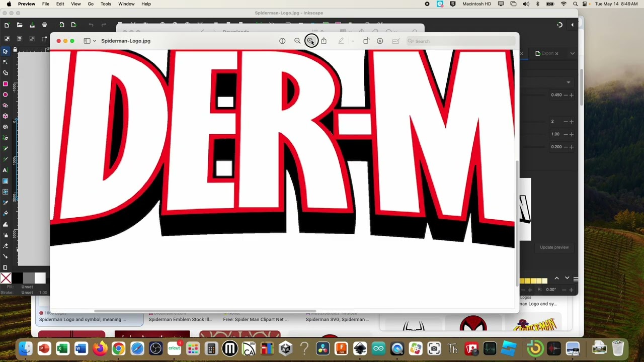Open the Help menu
The image size is (644, 362).
click(146, 4)
